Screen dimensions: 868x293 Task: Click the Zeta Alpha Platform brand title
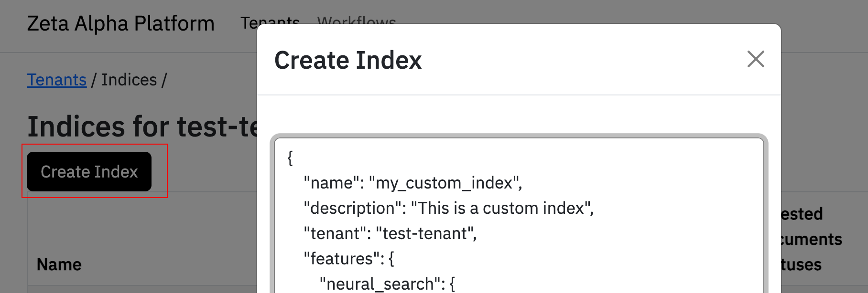(120, 23)
